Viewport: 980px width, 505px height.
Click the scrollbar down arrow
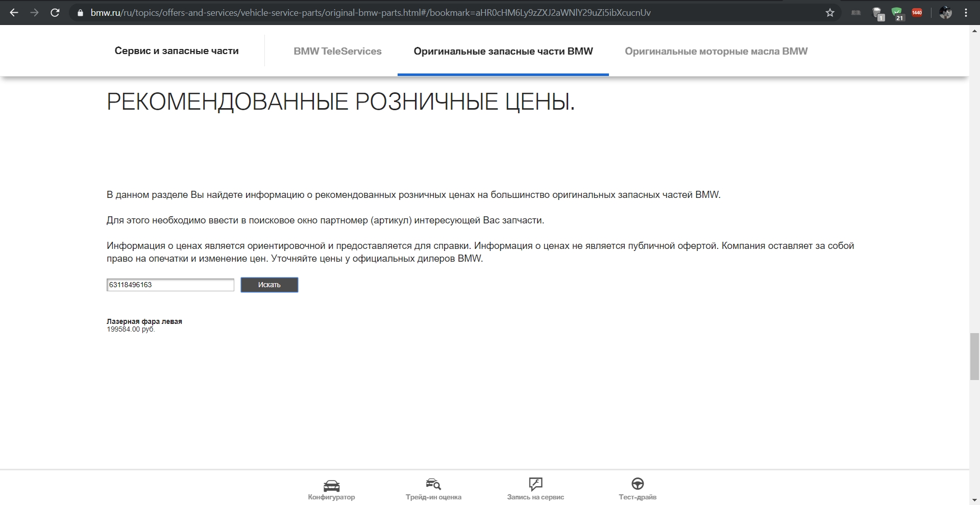[974, 499]
